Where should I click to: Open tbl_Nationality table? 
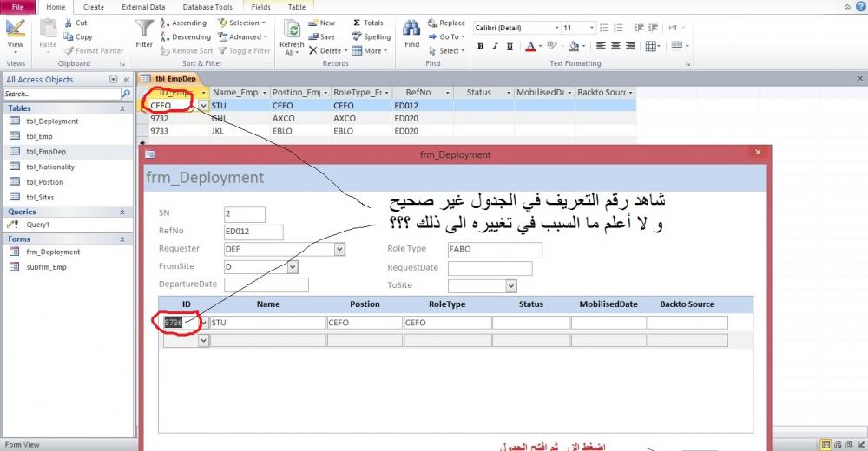50,167
